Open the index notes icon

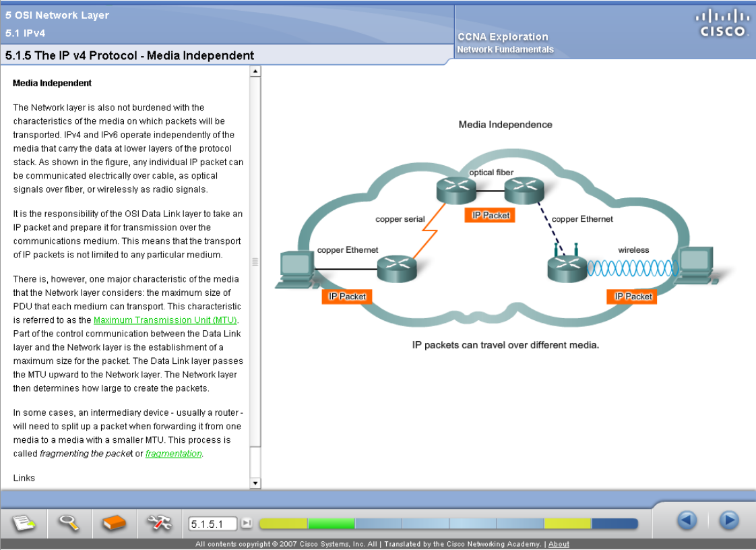tap(24, 523)
